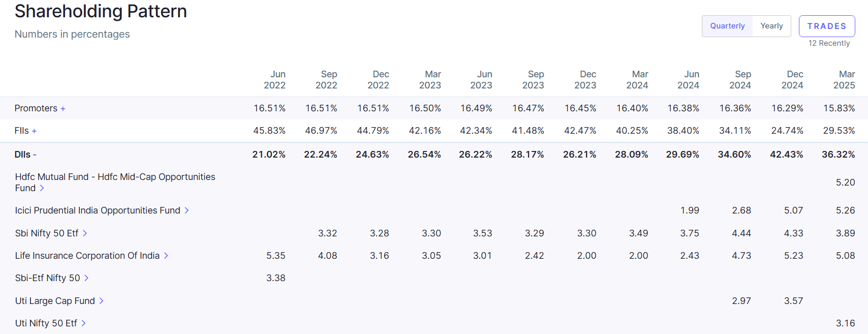The image size is (868, 334).
Task: Open Uti Large Cap Fund details
Action: pos(55,301)
